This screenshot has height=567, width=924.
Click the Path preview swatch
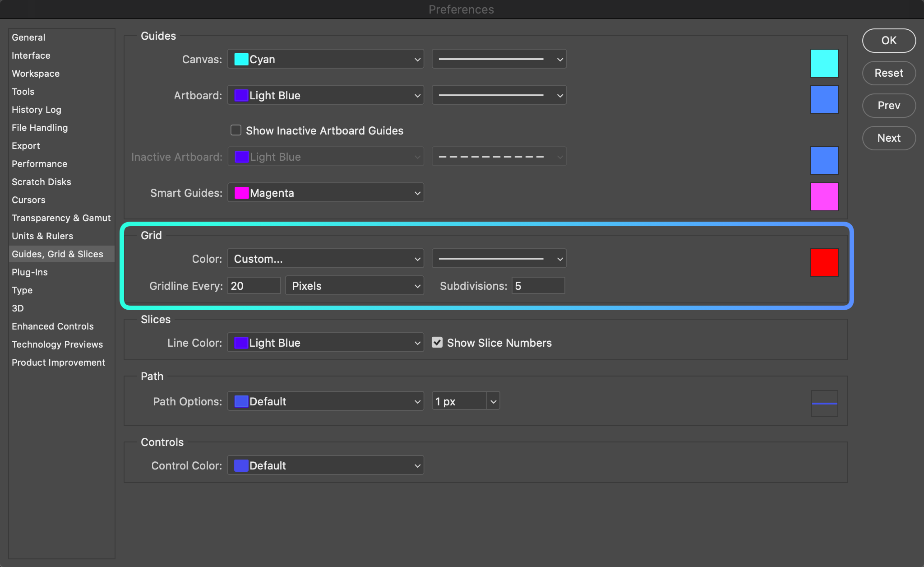pyautogui.click(x=824, y=403)
